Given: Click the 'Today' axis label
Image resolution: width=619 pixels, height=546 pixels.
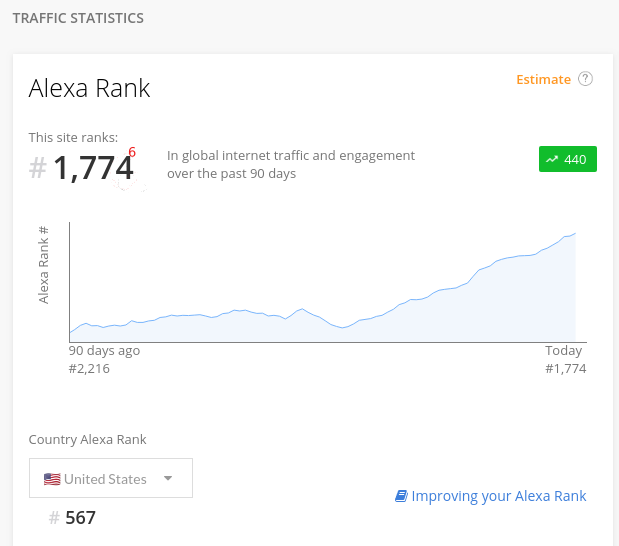Looking at the screenshot, I should (x=564, y=350).
